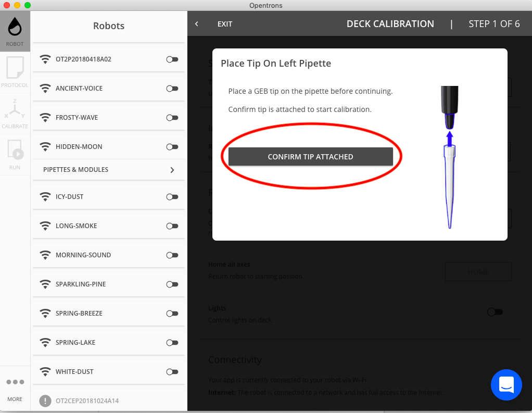Select robot name ICY-DUST
Screen dimensions: 532x413
pyautogui.click(x=70, y=196)
